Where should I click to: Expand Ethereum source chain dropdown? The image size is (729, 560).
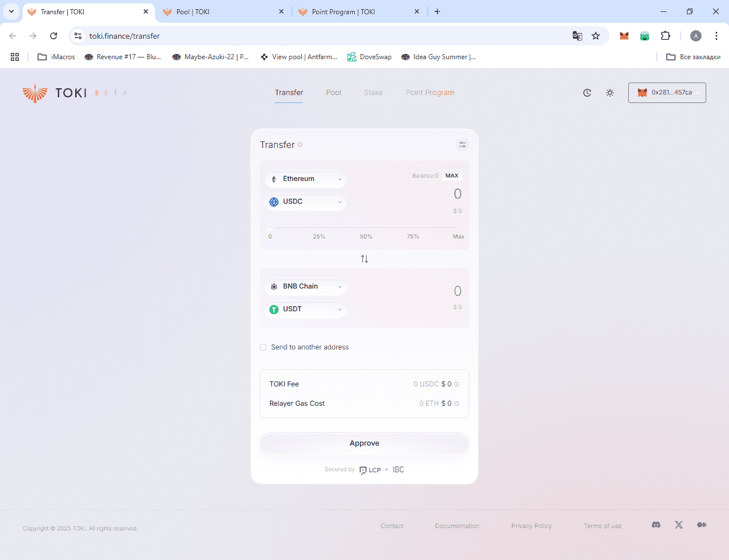(306, 179)
